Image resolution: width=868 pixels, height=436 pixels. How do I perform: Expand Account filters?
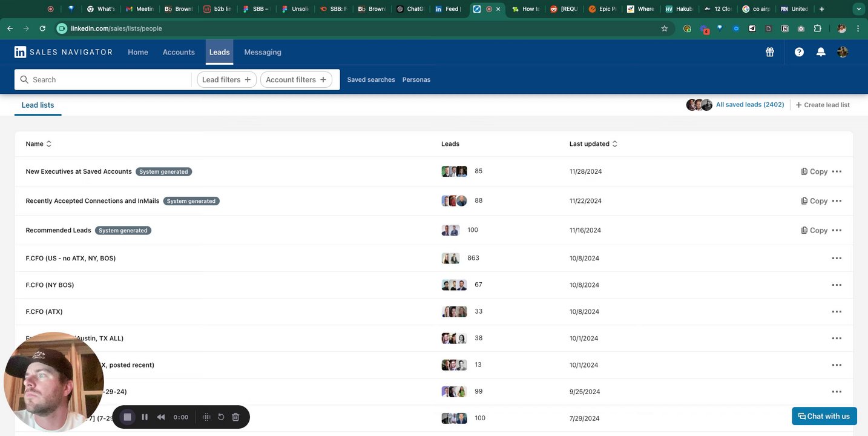click(x=296, y=79)
